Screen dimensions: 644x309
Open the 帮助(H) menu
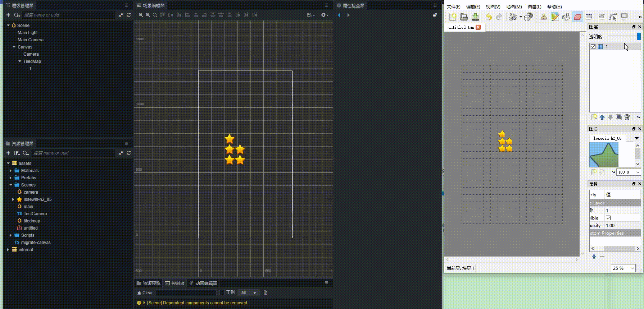[554, 6]
